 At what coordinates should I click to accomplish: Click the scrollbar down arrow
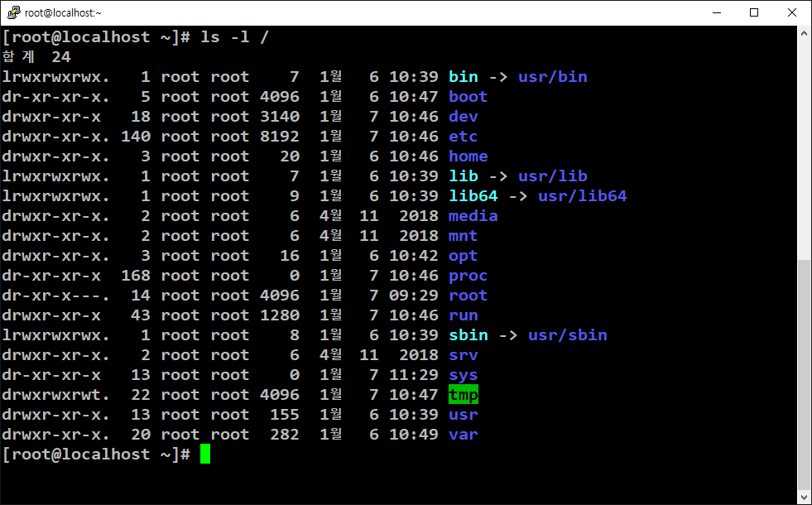click(804, 496)
